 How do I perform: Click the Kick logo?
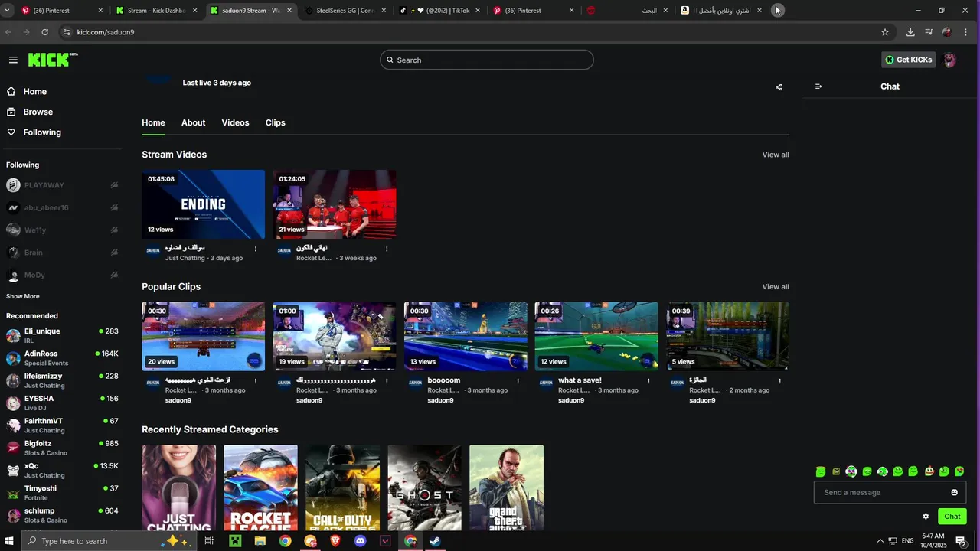[x=53, y=60]
